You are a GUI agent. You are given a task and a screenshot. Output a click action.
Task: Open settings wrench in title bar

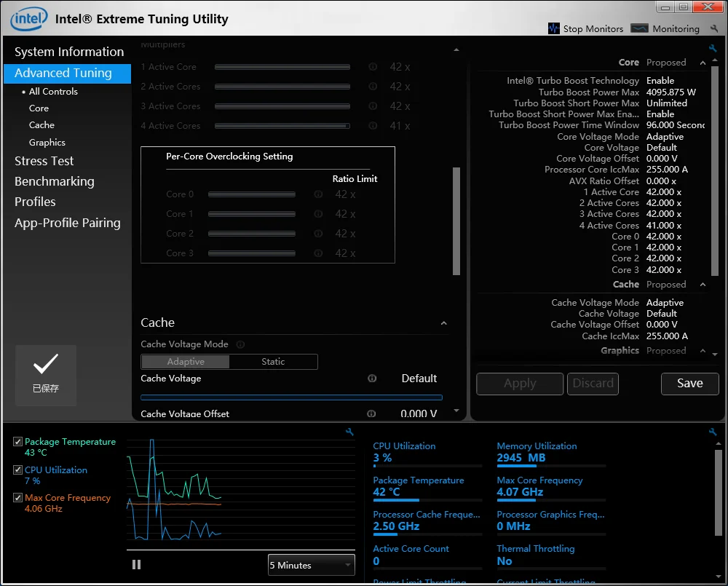pyautogui.click(x=714, y=29)
